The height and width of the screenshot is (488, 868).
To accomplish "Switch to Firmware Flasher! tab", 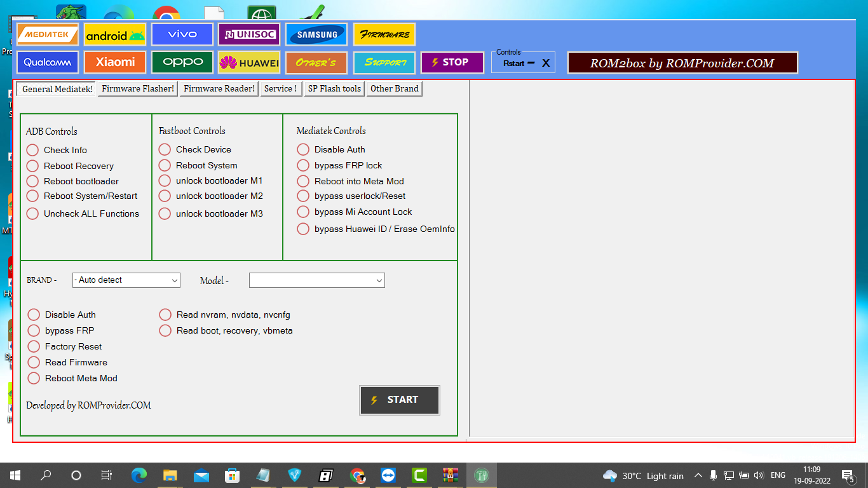I will point(138,89).
